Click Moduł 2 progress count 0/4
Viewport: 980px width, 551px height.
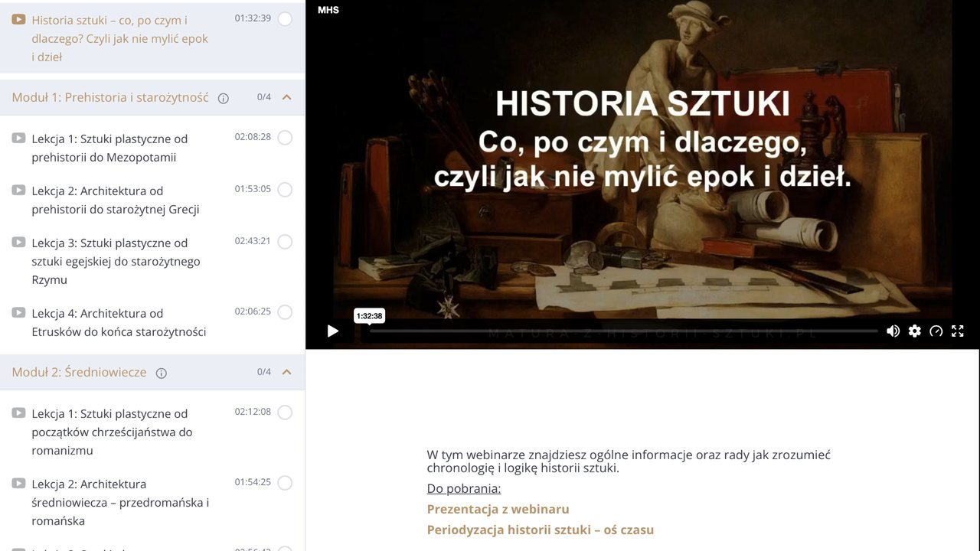click(264, 372)
